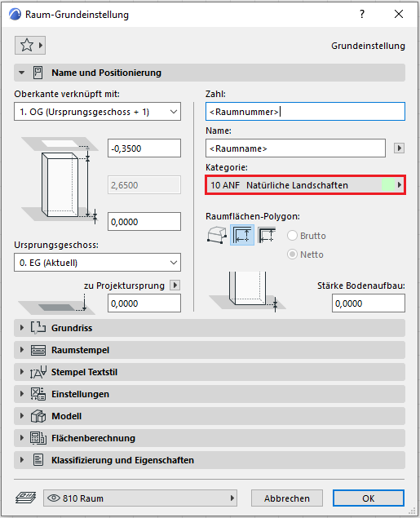Click the help question mark
420x518 pixels.
pyautogui.click(x=362, y=14)
